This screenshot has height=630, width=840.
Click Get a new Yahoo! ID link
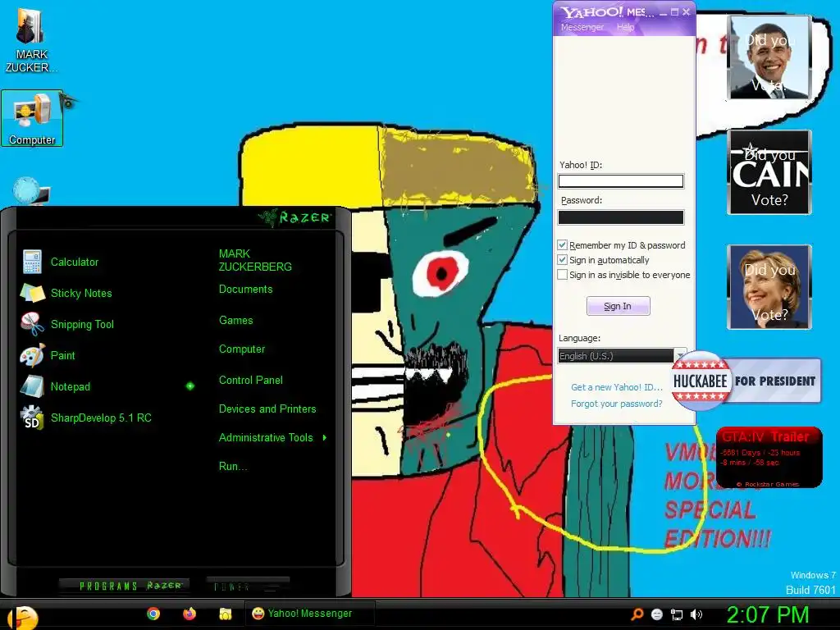pyautogui.click(x=617, y=387)
